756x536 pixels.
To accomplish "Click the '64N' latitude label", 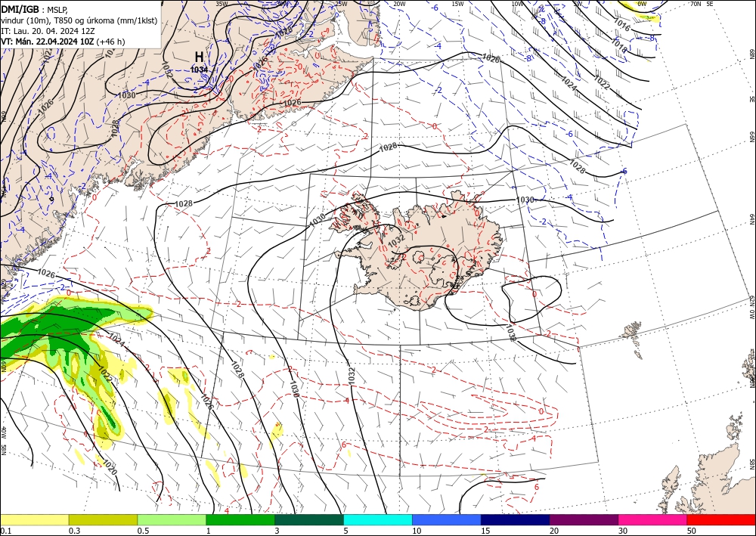I will (751, 218).
